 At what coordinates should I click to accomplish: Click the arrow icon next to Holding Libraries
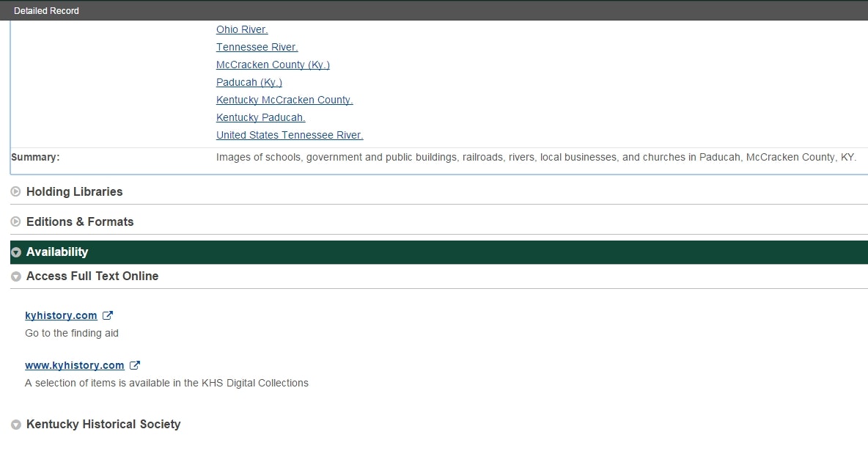(x=16, y=192)
